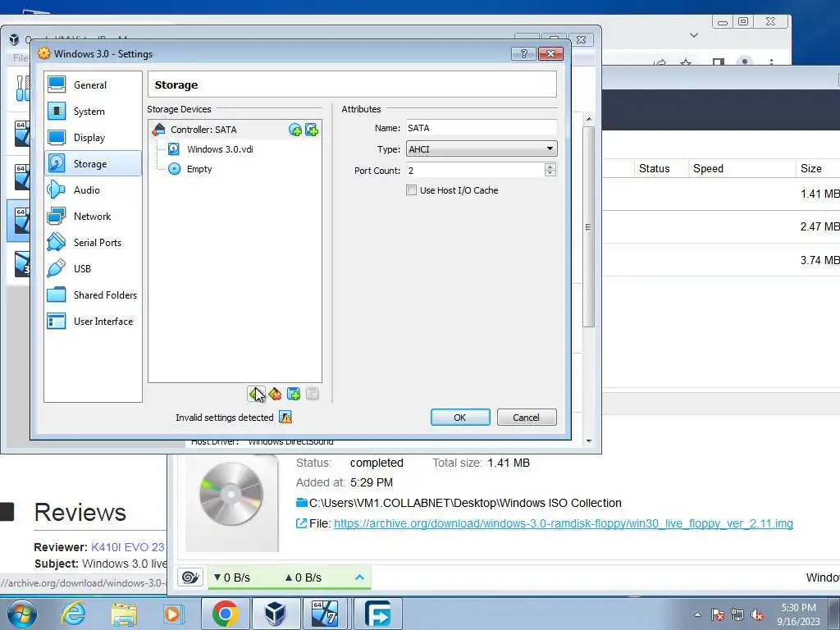Select the Controller: SATA row
This screenshot has width=840, height=630.
pyautogui.click(x=235, y=129)
